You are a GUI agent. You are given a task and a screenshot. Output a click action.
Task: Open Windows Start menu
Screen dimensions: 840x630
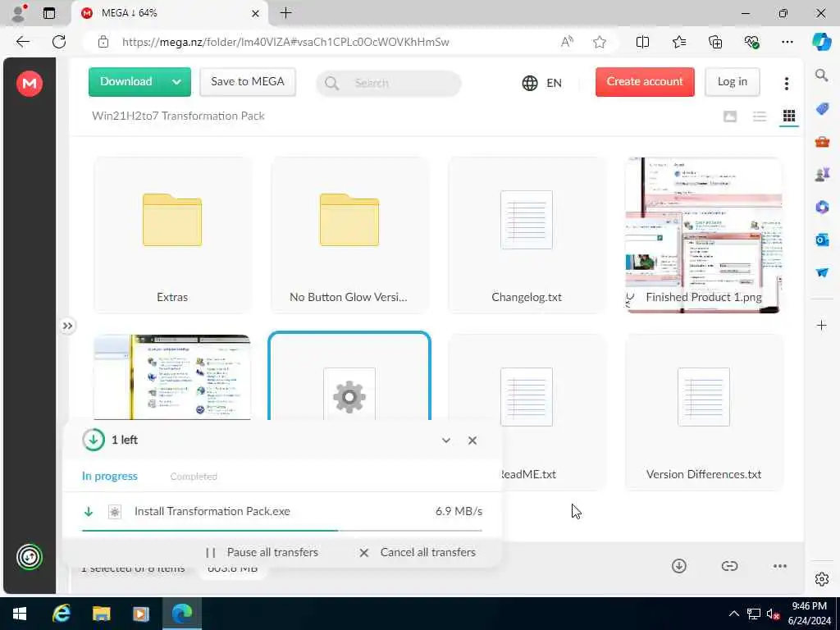click(20, 614)
